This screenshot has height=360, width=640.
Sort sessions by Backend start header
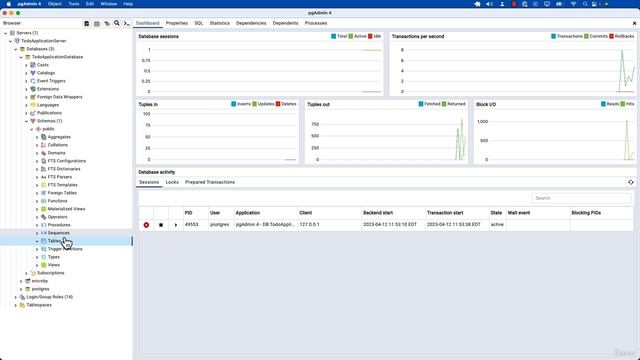(393, 213)
